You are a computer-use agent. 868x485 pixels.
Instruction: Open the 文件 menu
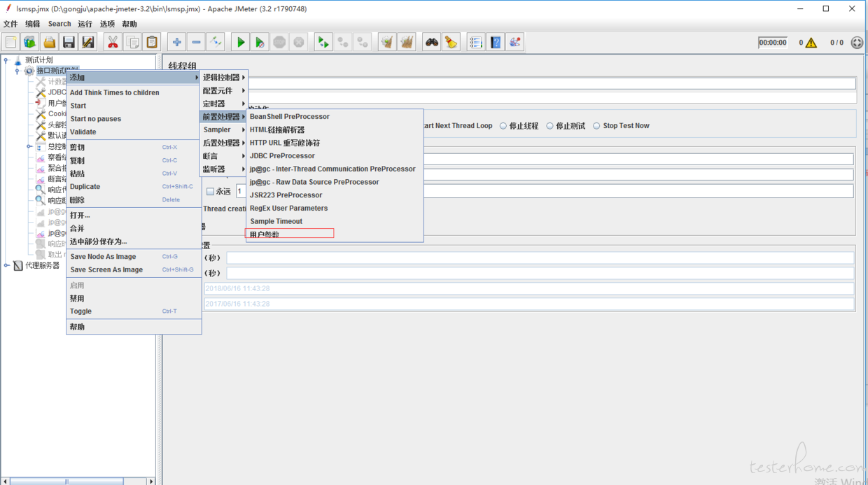pos(10,24)
